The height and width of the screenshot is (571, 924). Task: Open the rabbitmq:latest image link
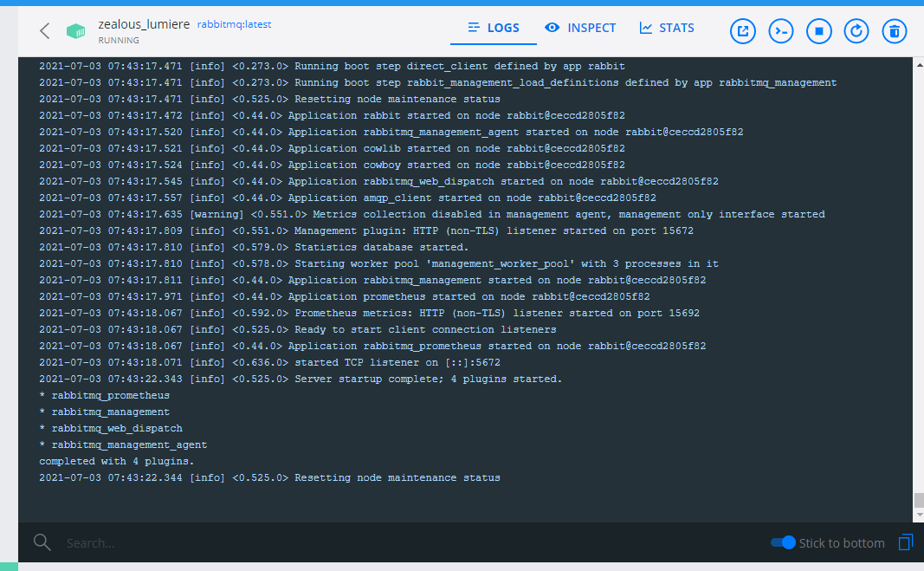tap(234, 24)
